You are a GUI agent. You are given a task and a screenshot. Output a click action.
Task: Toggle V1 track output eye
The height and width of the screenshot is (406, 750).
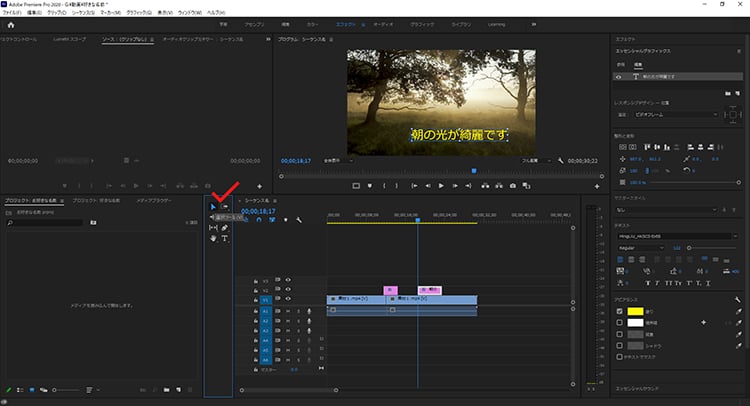point(288,299)
